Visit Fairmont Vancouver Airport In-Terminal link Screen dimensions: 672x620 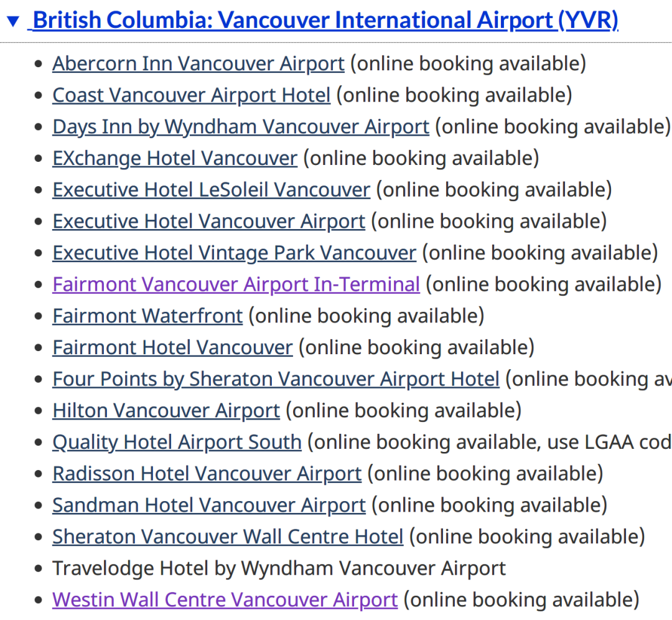coord(236,284)
